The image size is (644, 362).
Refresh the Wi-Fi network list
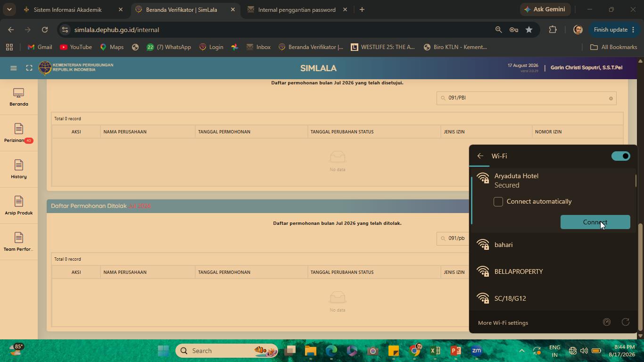[x=626, y=322]
